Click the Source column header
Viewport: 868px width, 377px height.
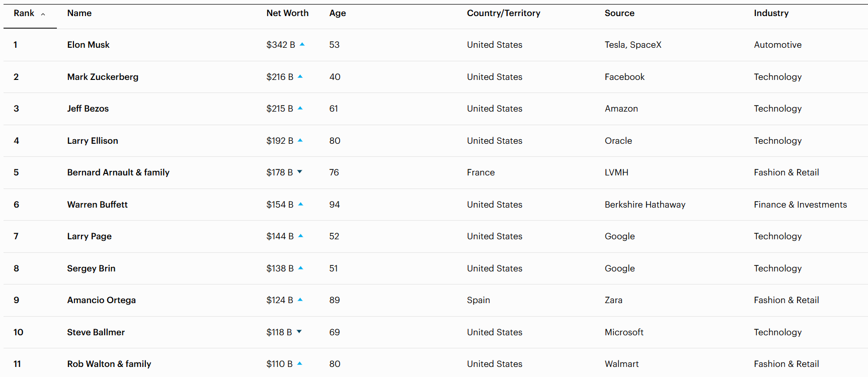619,13
